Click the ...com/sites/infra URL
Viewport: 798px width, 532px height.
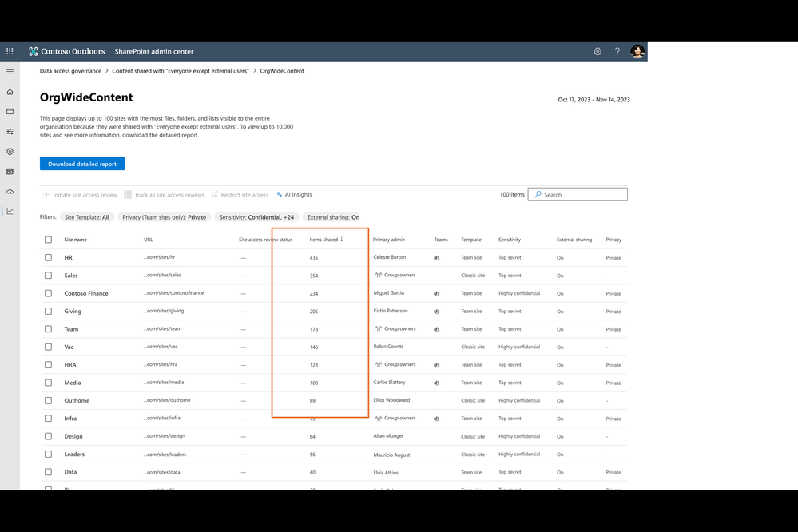point(162,418)
